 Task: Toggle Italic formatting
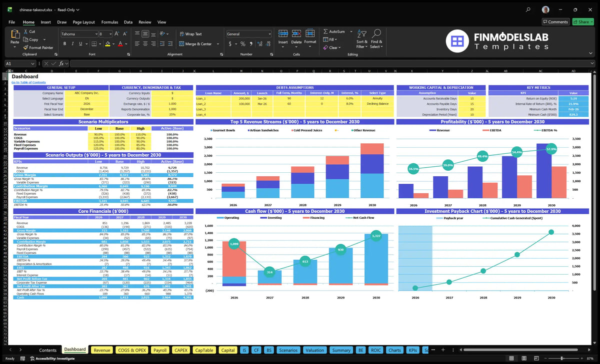pos(72,44)
